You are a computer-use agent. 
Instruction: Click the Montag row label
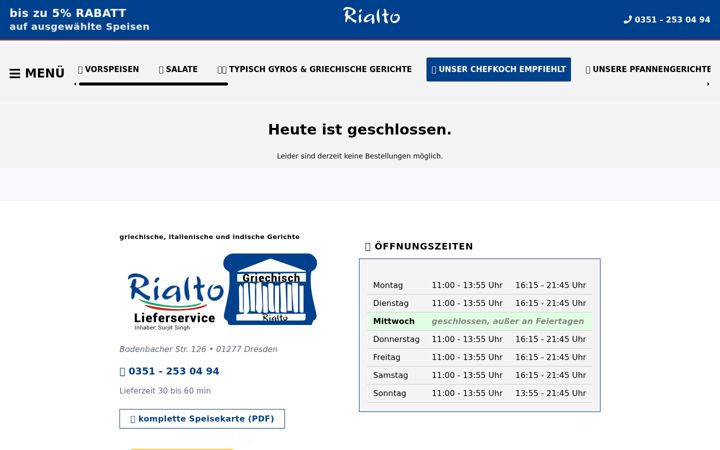tap(388, 285)
